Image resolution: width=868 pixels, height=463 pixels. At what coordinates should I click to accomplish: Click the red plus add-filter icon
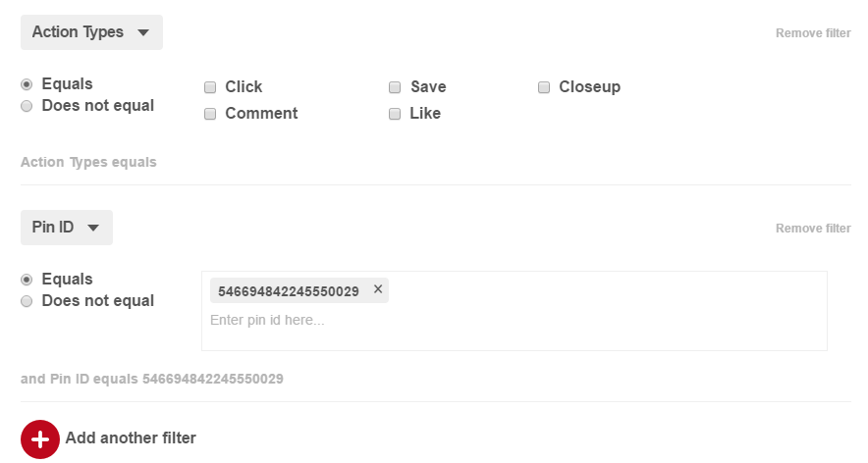[x=40, y=439]
